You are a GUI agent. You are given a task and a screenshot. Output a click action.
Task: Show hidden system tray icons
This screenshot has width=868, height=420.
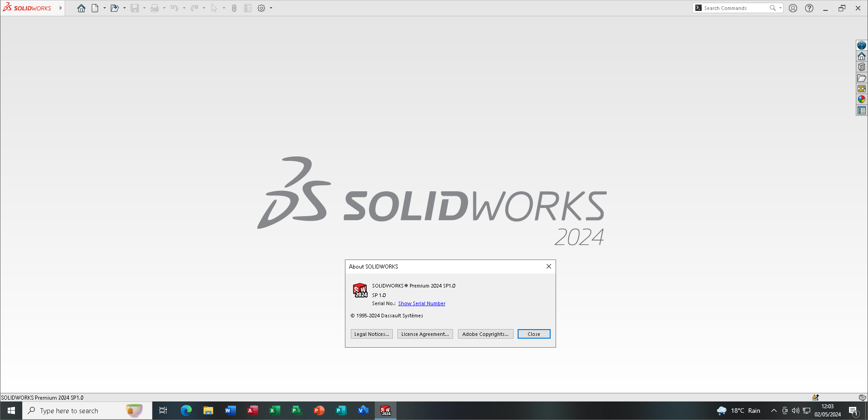[x=774, y=411]
